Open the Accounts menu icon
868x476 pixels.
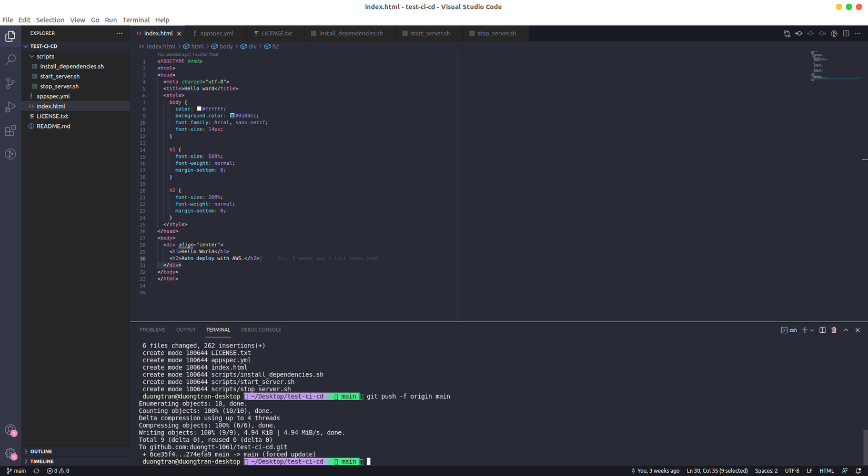tap(11, 430)
